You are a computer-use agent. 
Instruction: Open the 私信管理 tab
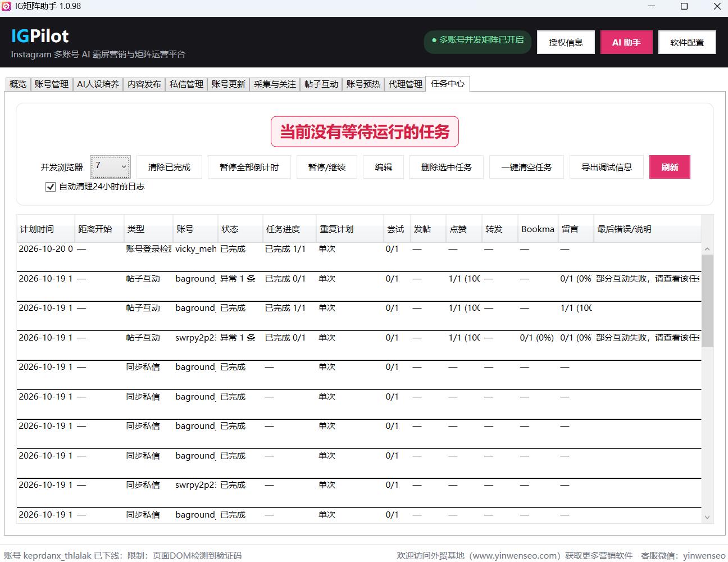(x=186, y=84)
